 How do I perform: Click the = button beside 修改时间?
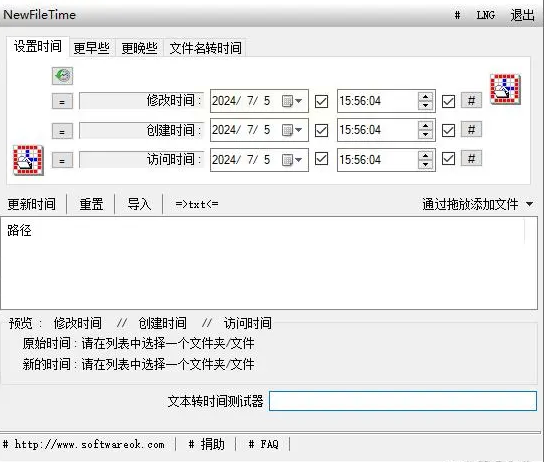(62, 101)
